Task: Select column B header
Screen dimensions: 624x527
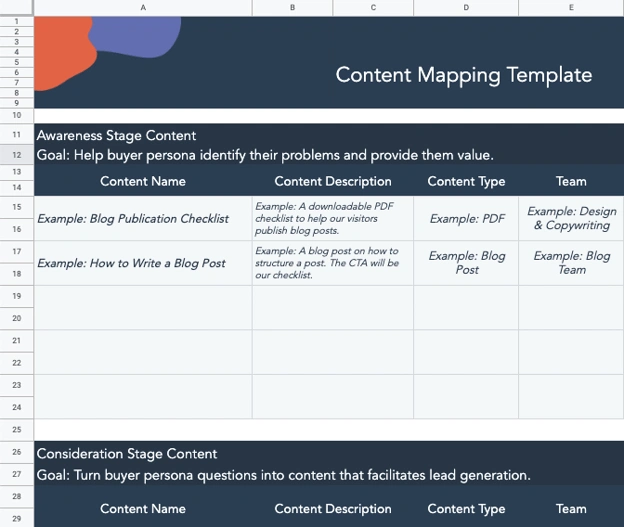Action: tap(292, 8)
